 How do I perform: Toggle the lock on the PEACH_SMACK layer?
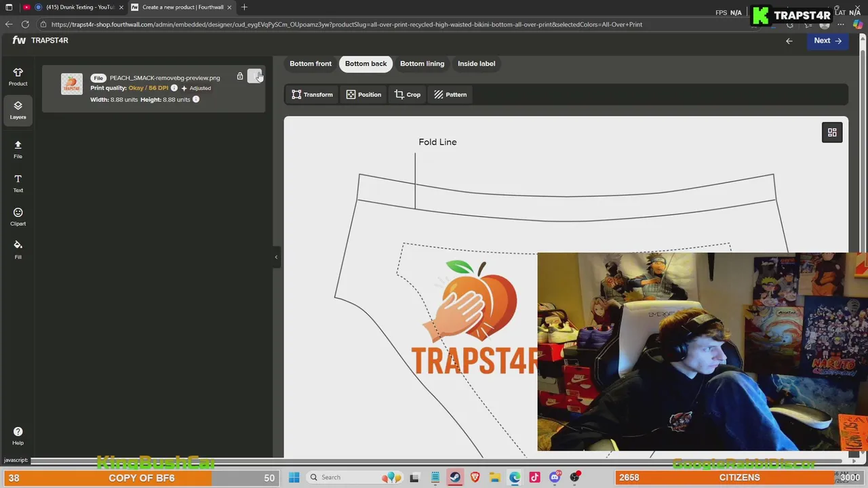(240, 77)
